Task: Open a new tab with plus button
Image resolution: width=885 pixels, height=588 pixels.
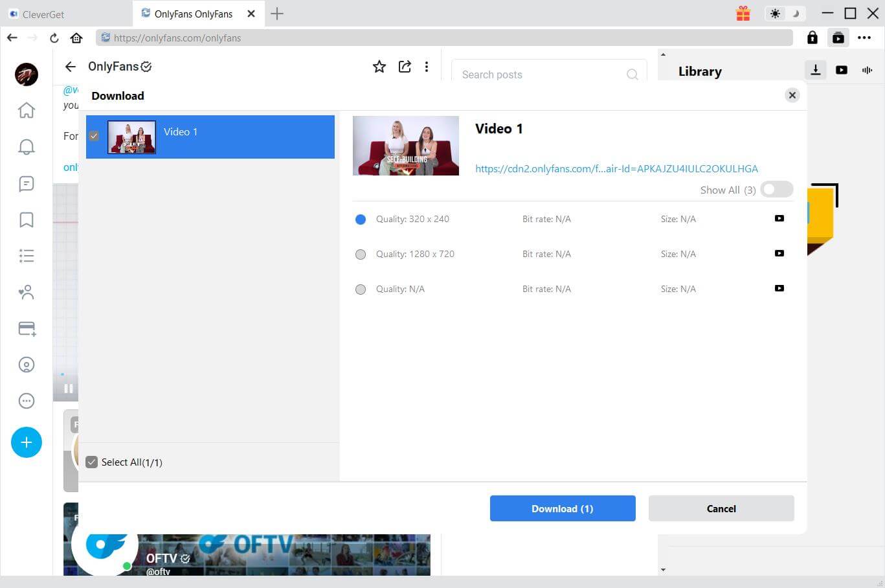Action: point(277,14)
